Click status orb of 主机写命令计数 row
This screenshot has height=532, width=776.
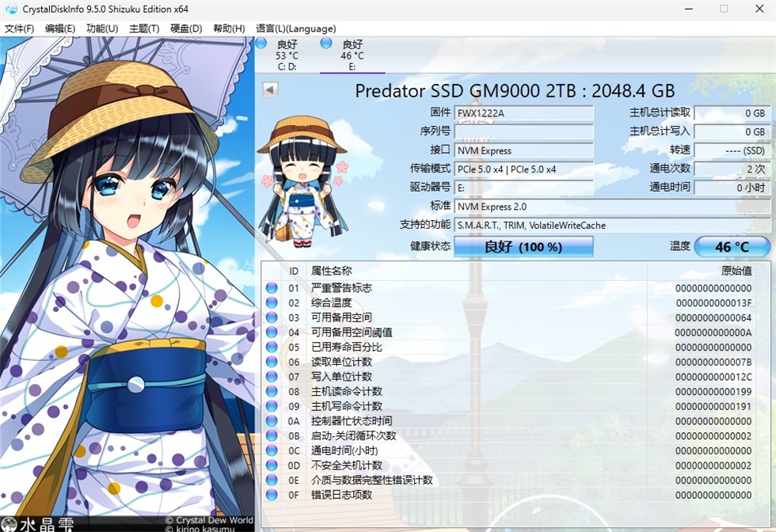[271, 406]
